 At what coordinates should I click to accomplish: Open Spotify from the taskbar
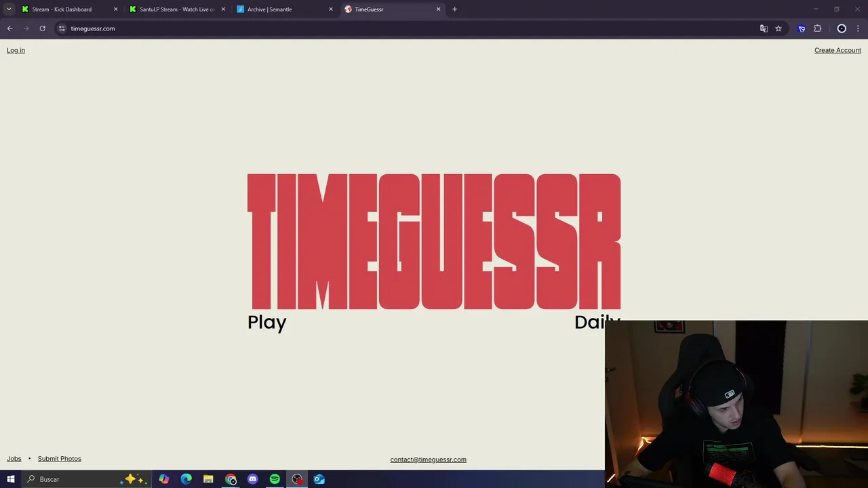[x=275, y=479]
